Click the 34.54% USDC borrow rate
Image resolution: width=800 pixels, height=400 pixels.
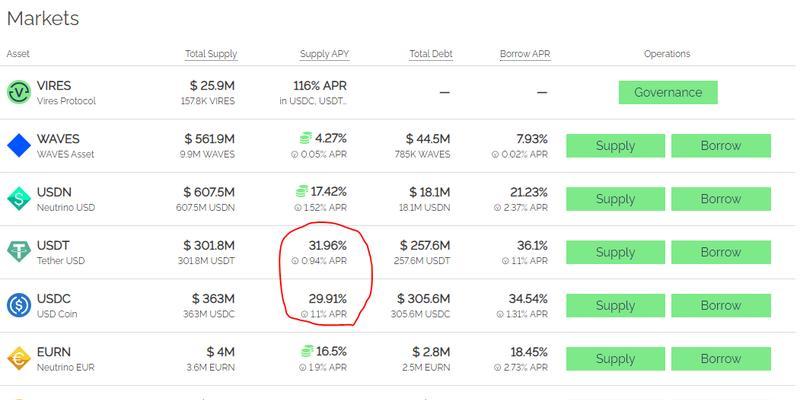click(x=528, y=298)
